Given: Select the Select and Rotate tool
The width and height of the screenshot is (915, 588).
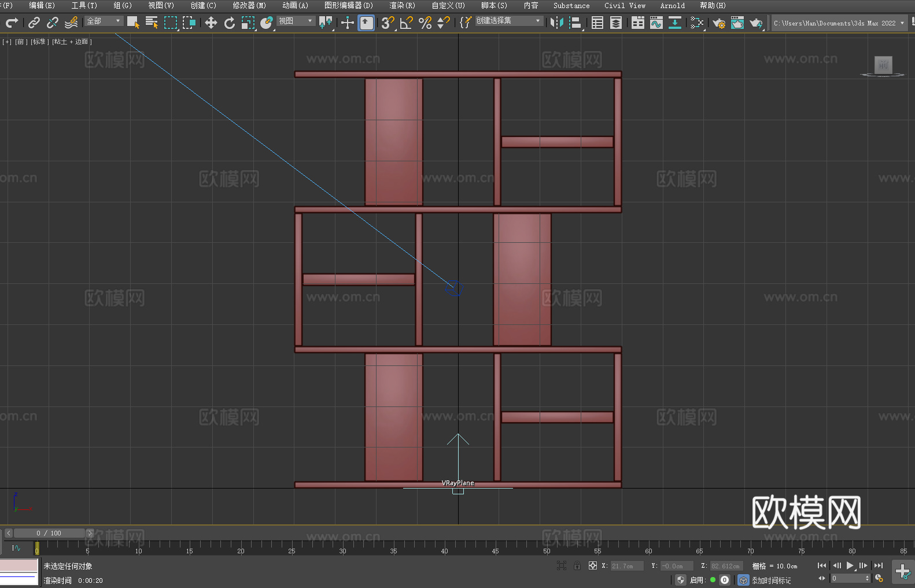Looking at the screenshot, I should pyautogui.click(x=230, y=23).
